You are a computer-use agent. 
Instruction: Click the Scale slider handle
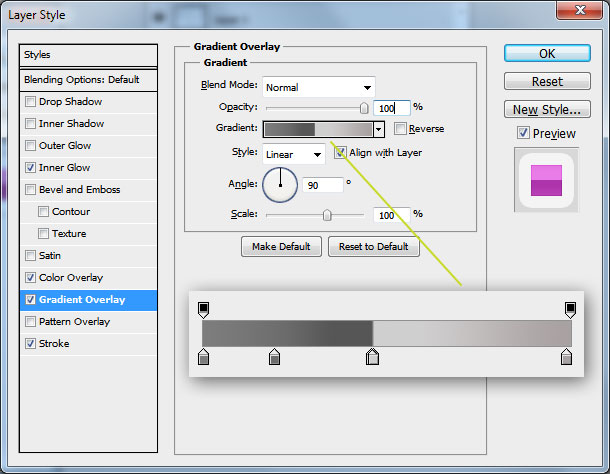[327, 215]
